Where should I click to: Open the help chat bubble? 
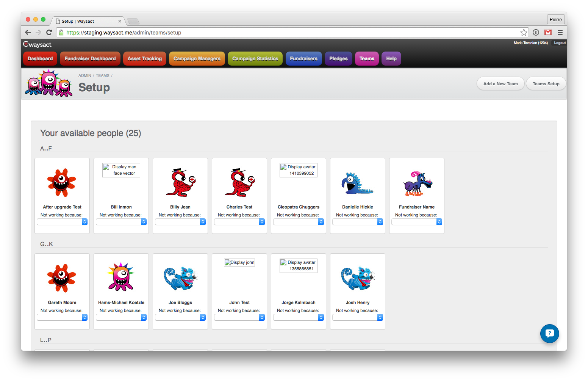pyautogui.click(x=549, y=334)
